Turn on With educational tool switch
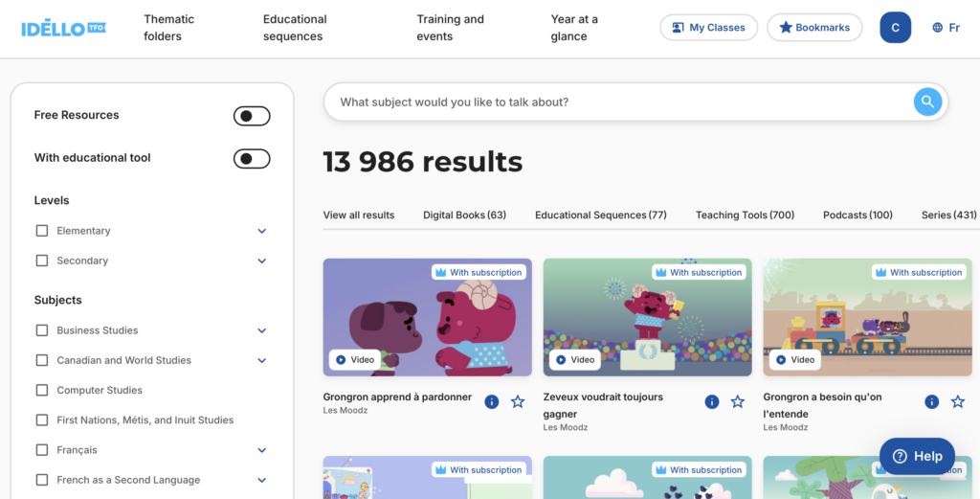980x499 pixels. tap(252, 159)
